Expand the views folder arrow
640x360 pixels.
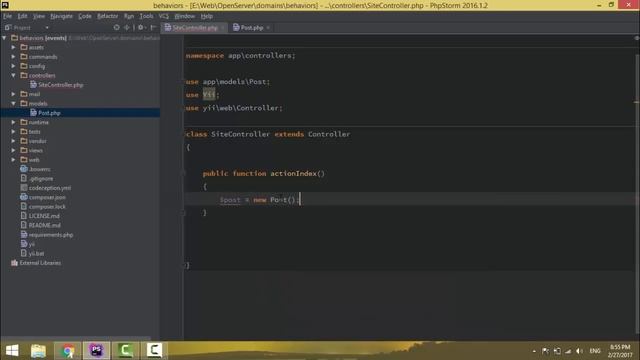pos(13,151)
